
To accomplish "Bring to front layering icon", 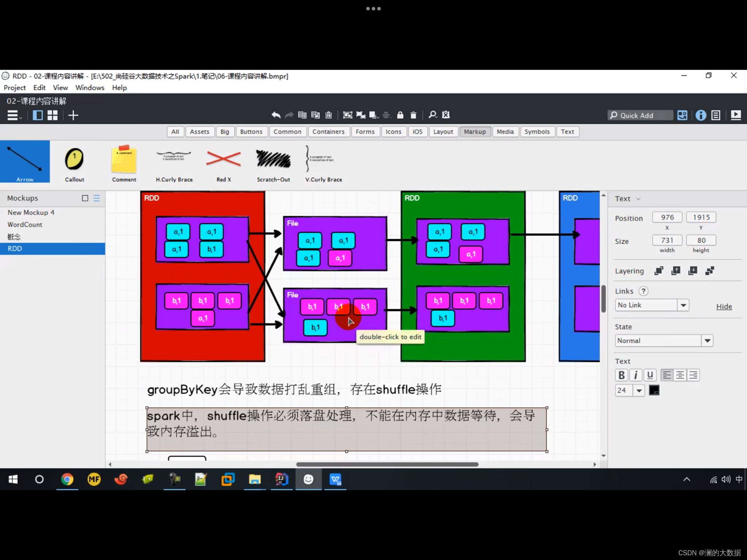I will pyautogui.click(x=659, y=271).
